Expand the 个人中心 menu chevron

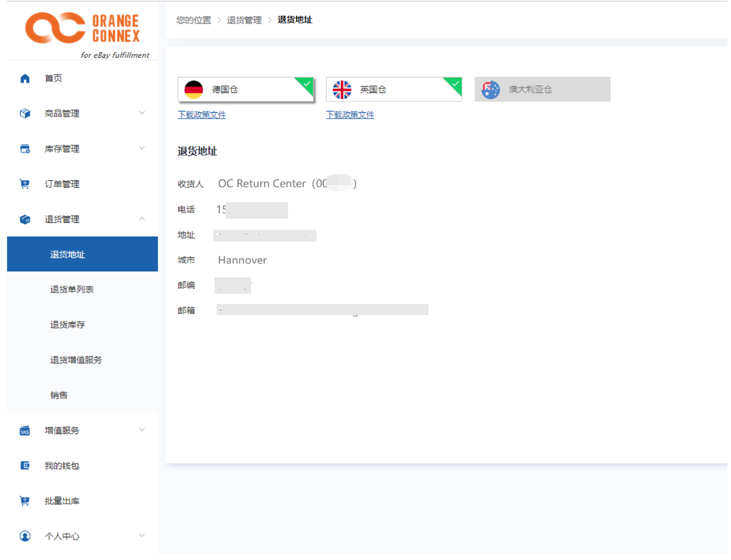coord(142,535)
